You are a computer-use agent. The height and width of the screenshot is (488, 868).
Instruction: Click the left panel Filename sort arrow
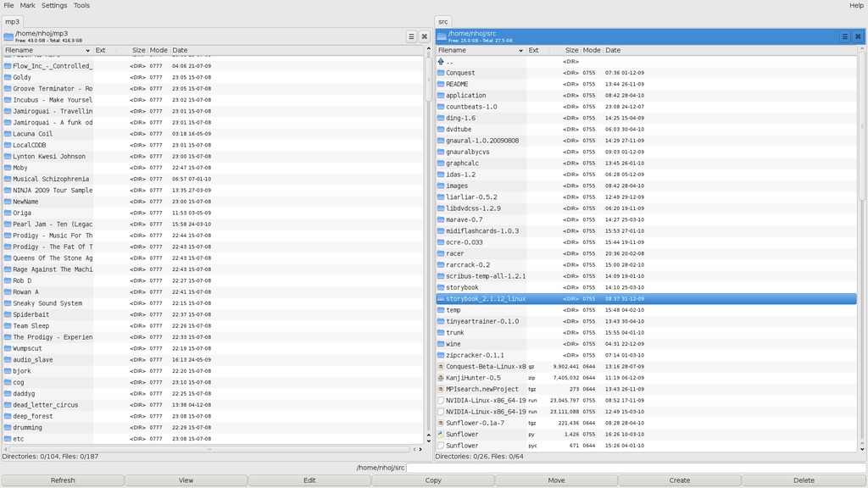pyautogui.click(x=88, y=51)
